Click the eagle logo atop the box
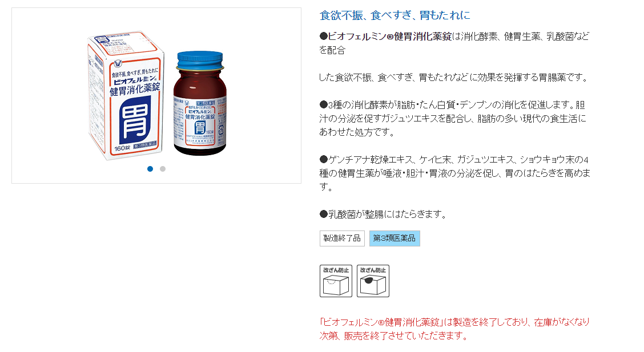 coord(118,63)
